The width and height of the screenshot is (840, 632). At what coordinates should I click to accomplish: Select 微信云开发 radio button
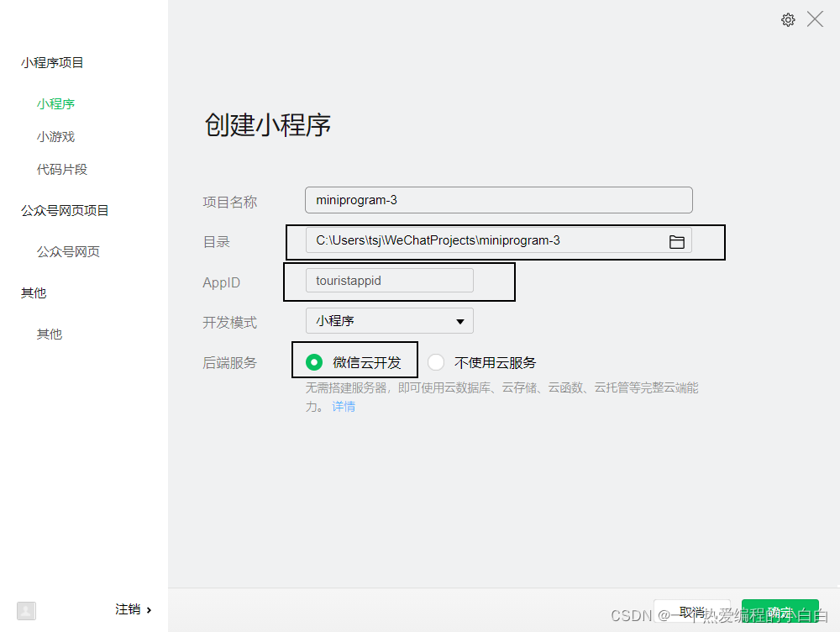coord(314,362)
